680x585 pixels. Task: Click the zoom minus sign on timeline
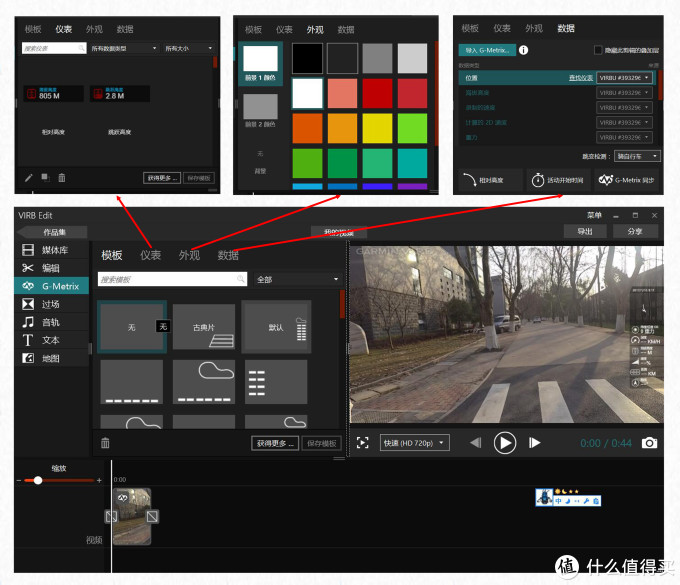pyautogui.click(x=19, y=480)
